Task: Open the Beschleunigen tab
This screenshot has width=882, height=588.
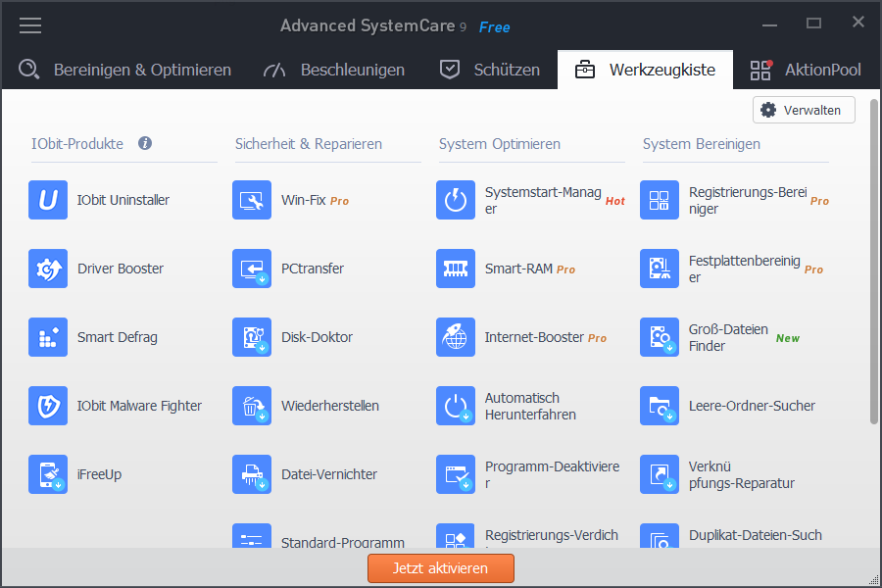Action: [334, 70]
